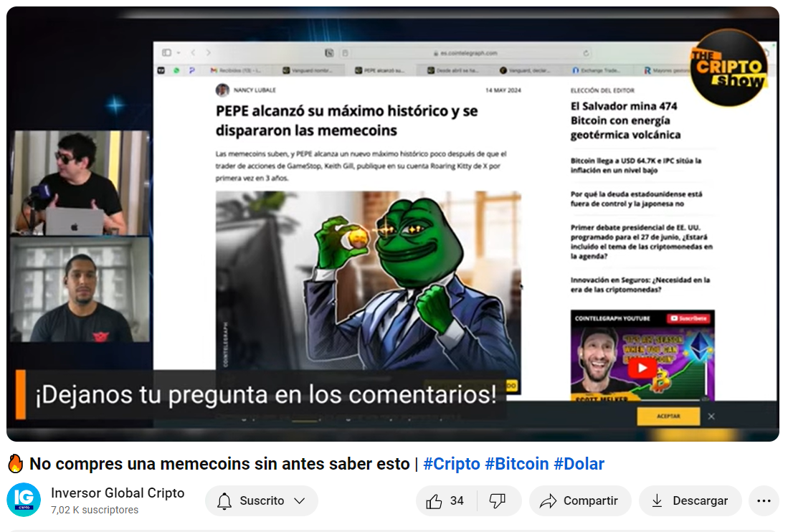Screen dimensions: 788x532
Task: Play the Cointelegraph YouTube embedded video
Action: [x=642, y=368]
